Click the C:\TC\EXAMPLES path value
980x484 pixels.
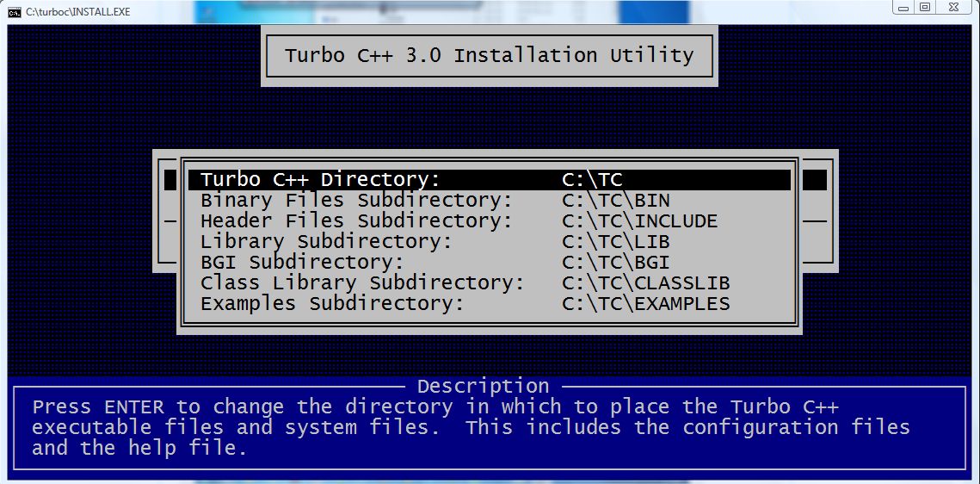(x=645, y=304)
